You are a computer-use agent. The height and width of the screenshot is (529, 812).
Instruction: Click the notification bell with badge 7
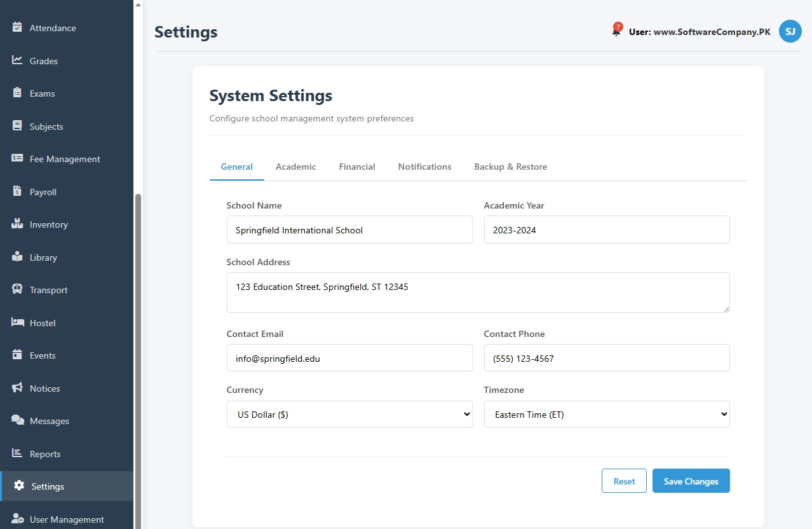point(616,31)
